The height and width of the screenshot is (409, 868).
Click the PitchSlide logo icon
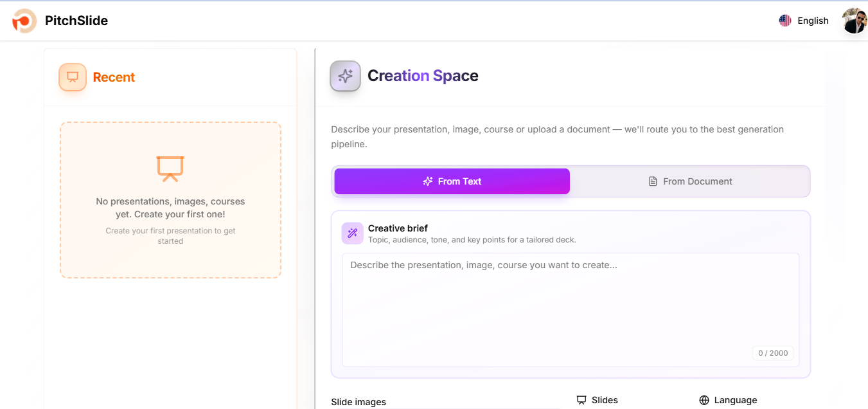point(24,21)
